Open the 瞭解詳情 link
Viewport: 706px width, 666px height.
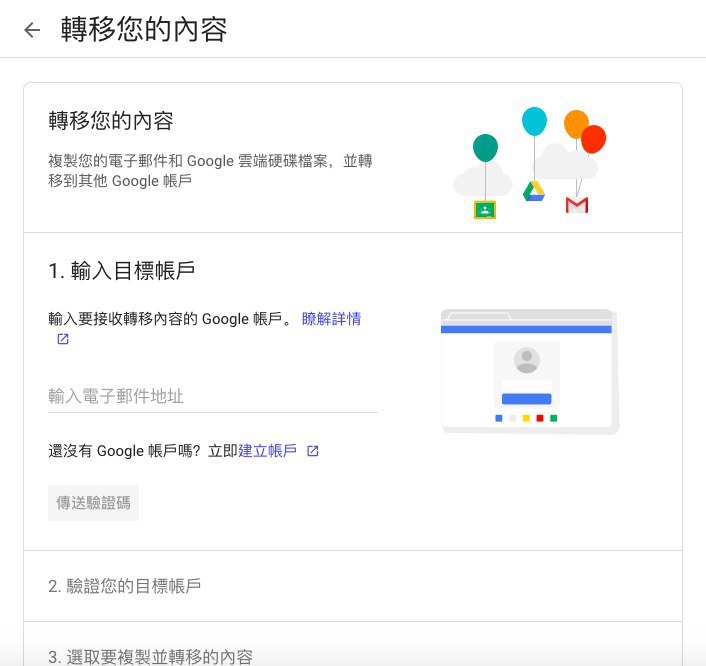(331, 319)
